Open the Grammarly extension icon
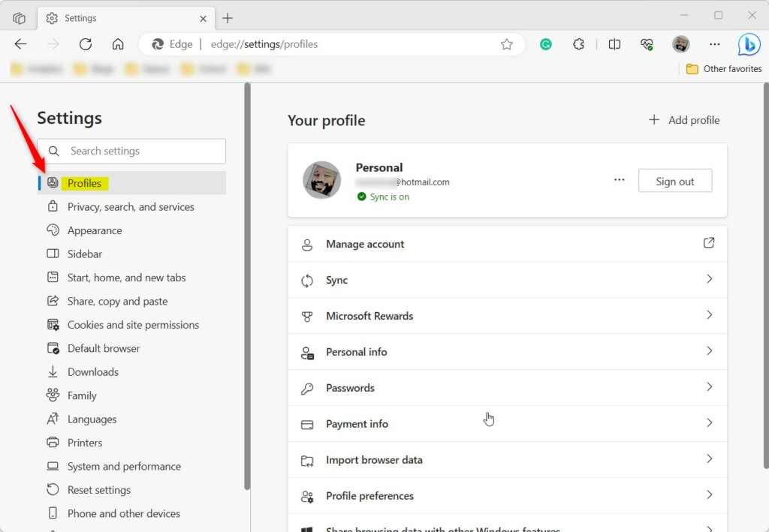This screenshot has height=532, width=769. 546,44
